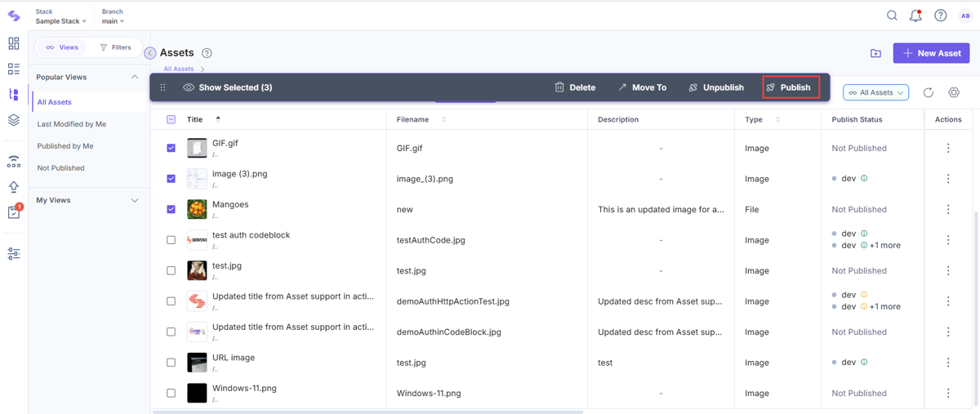Switch to the Filters tab

click(115, 47)
